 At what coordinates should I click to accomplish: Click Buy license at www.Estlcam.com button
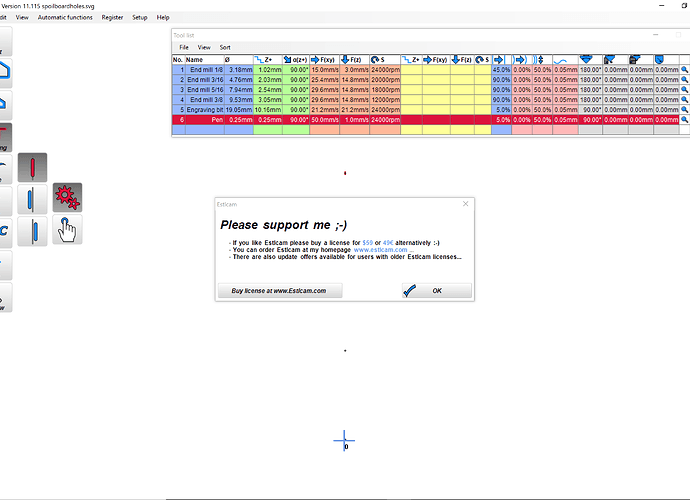click(x=280, y=290)
